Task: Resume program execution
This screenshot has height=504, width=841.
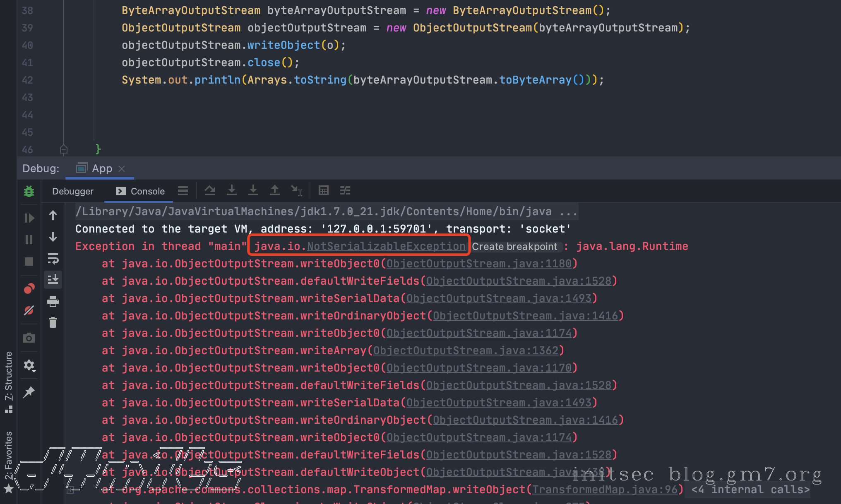Action: [29, 218]
